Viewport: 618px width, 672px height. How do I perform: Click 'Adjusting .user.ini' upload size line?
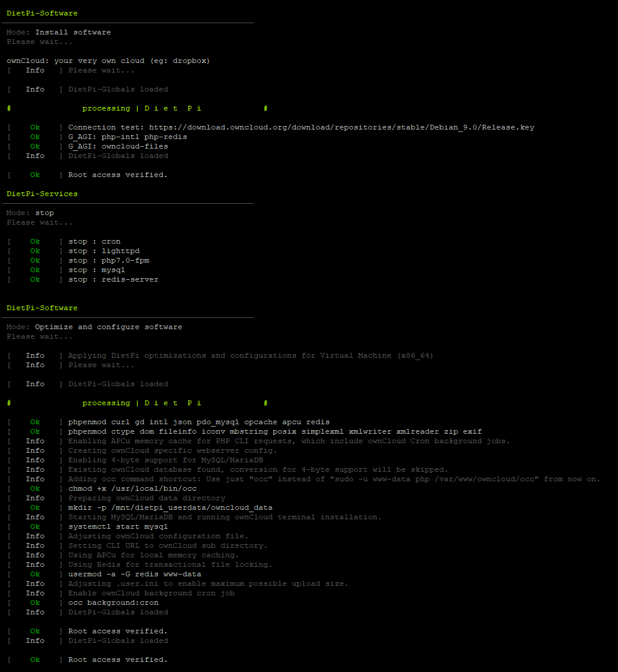(209, 583)
